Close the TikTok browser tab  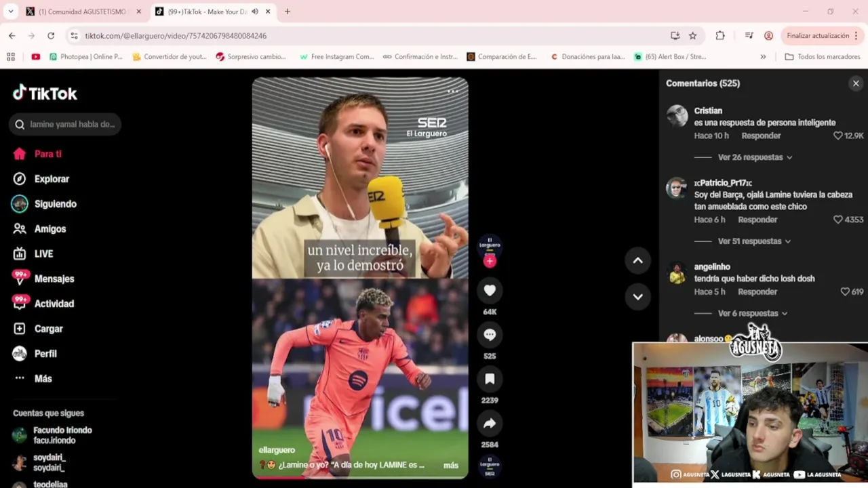(x=268, y=12)
